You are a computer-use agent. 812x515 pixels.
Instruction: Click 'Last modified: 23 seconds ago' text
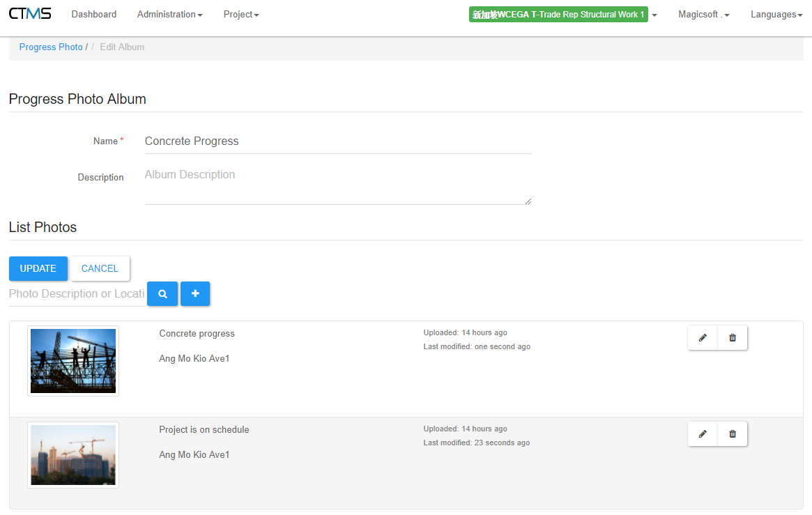coord(477,443)
